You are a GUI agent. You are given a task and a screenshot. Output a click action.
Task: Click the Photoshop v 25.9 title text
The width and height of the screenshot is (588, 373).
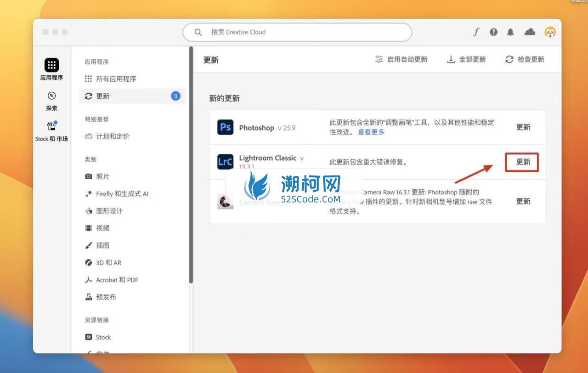click(x=267, y=128)
